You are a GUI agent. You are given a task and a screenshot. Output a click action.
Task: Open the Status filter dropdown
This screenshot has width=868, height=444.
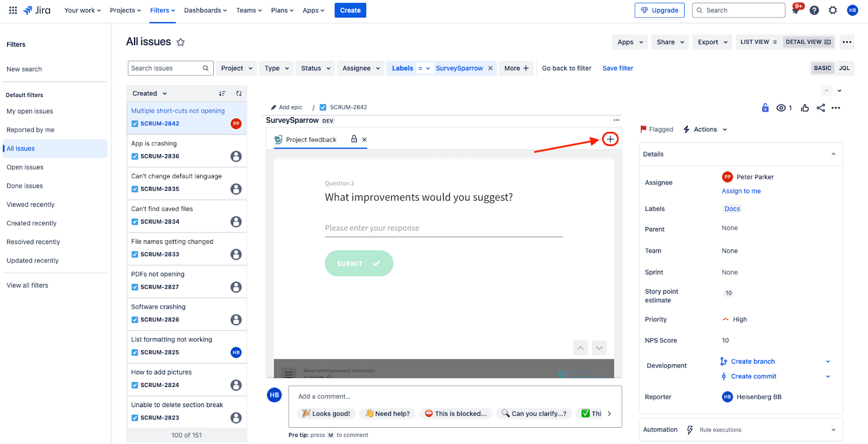pos(315,68)
